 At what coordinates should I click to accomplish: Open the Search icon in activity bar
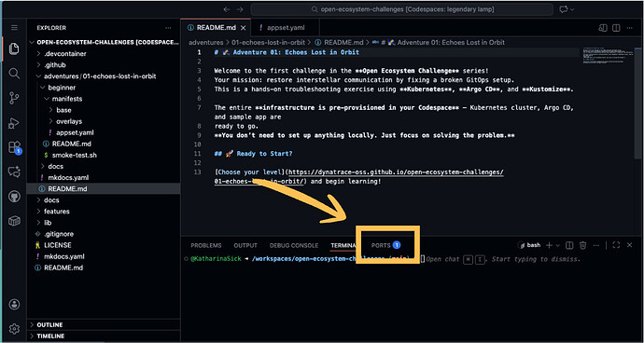[x=14, y=74]
